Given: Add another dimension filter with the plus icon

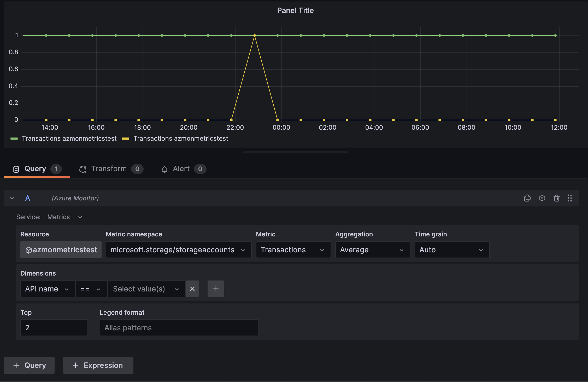Looking at the screenshot, I should point(216,289).
